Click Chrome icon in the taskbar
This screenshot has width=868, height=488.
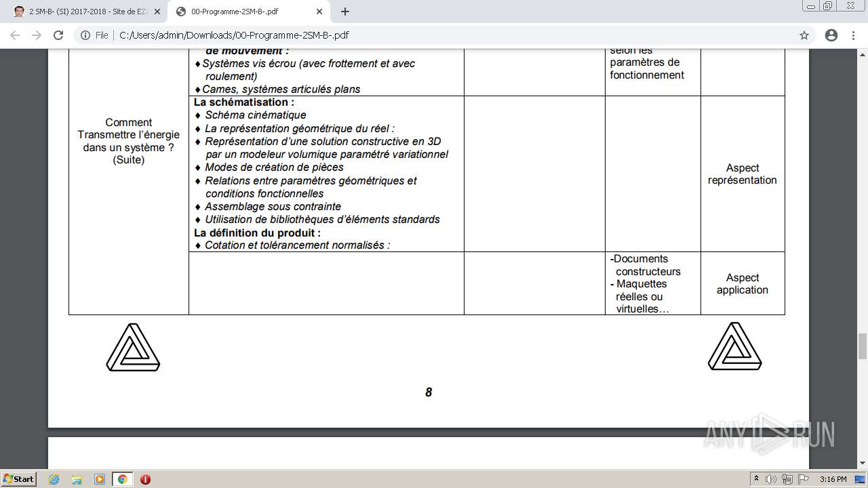[123, 479]
